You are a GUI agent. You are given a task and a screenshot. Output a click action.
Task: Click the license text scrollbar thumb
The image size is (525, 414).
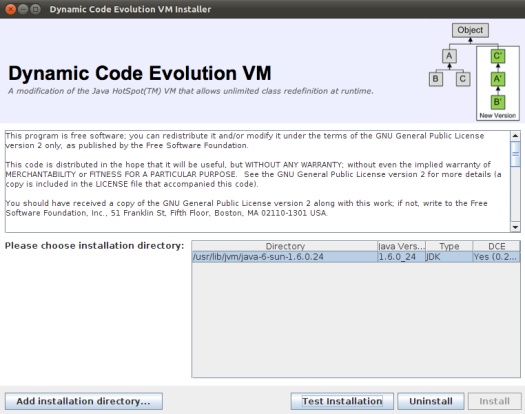tap(515, 154)
